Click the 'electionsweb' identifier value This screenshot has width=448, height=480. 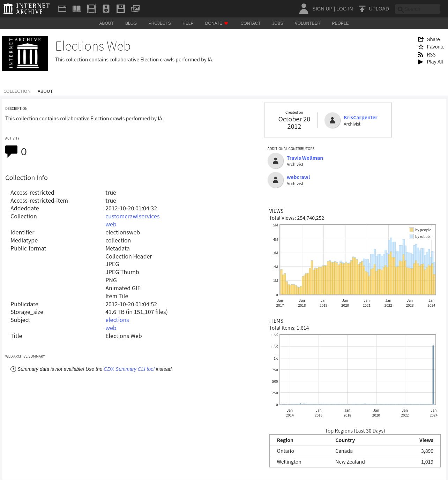click(x=122, y=232)
